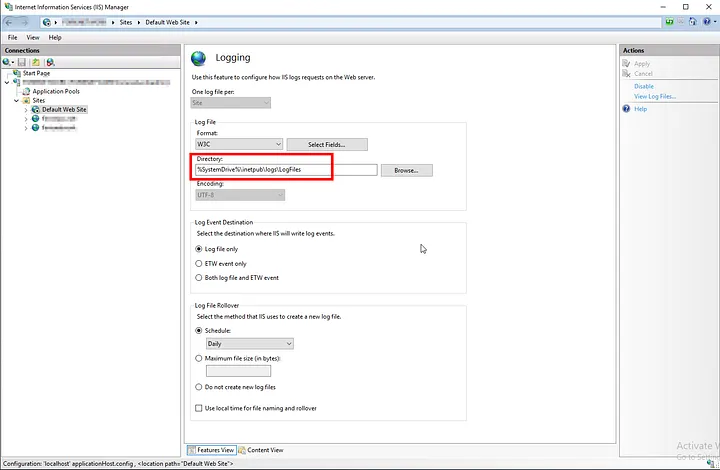
Task: Click the Help question mark icon in Actions pane
Action: click(626, 108)
